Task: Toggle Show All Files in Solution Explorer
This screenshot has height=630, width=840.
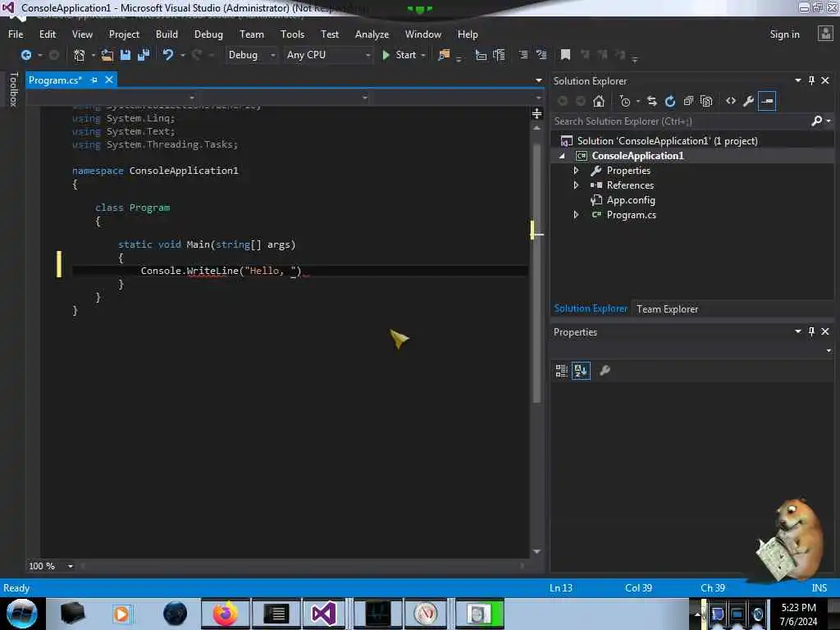Action: pyautogui.click(x=706, y=101)
